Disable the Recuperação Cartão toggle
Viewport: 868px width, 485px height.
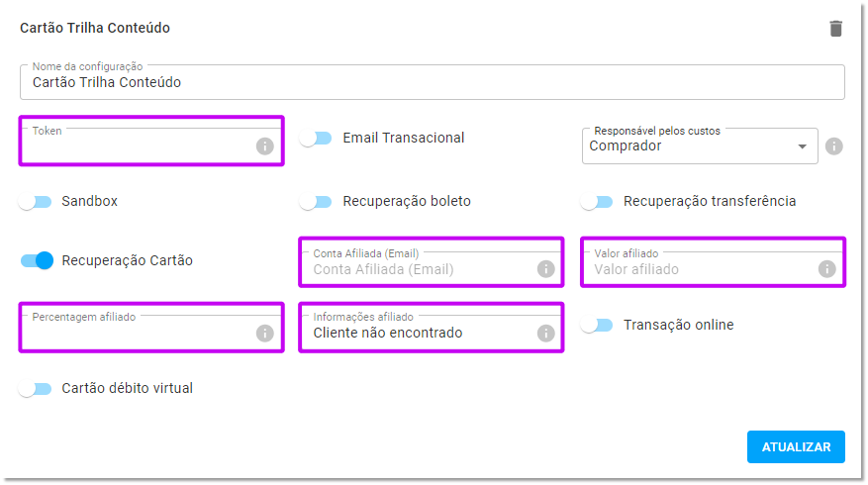coord(37,260)
